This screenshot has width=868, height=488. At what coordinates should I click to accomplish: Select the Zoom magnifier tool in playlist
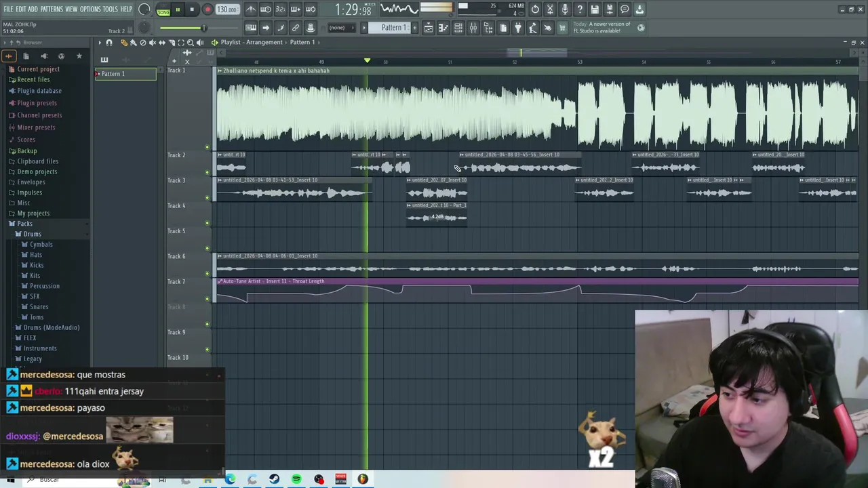click(191, 42)
